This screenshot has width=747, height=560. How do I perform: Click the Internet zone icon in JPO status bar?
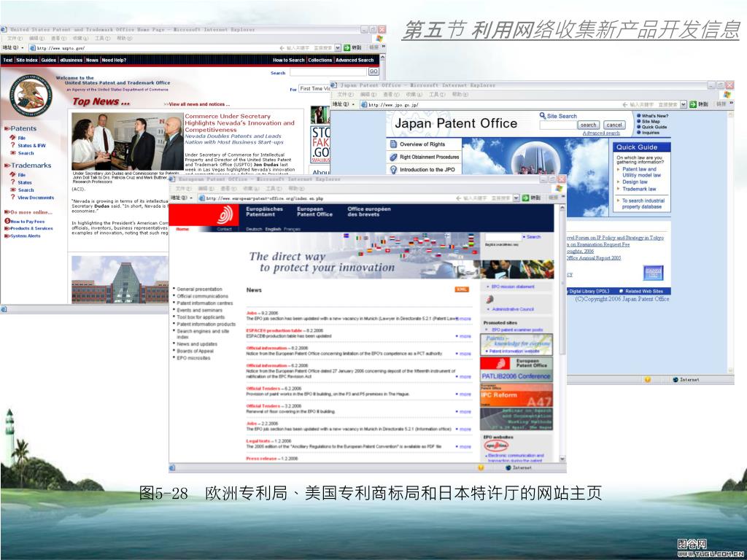click(675, 379)
